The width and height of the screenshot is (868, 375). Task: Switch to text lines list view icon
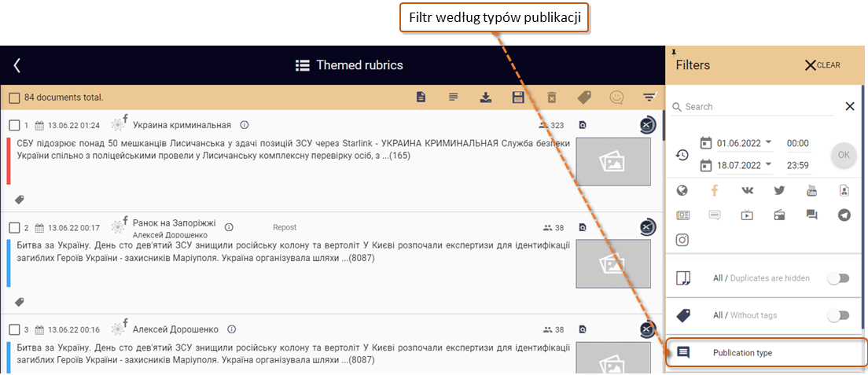pyautogui.click(x=454, y=97)
